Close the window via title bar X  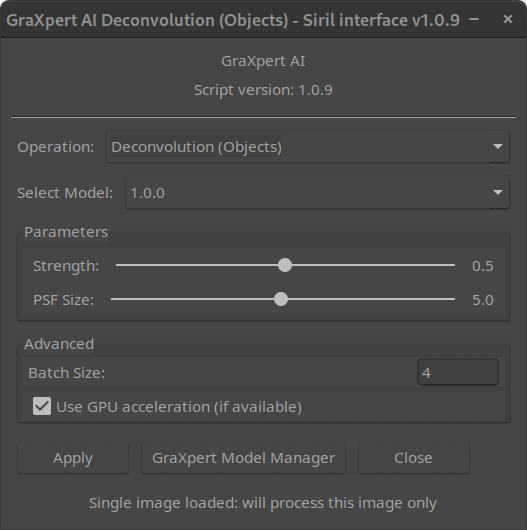tap(508, 19)
